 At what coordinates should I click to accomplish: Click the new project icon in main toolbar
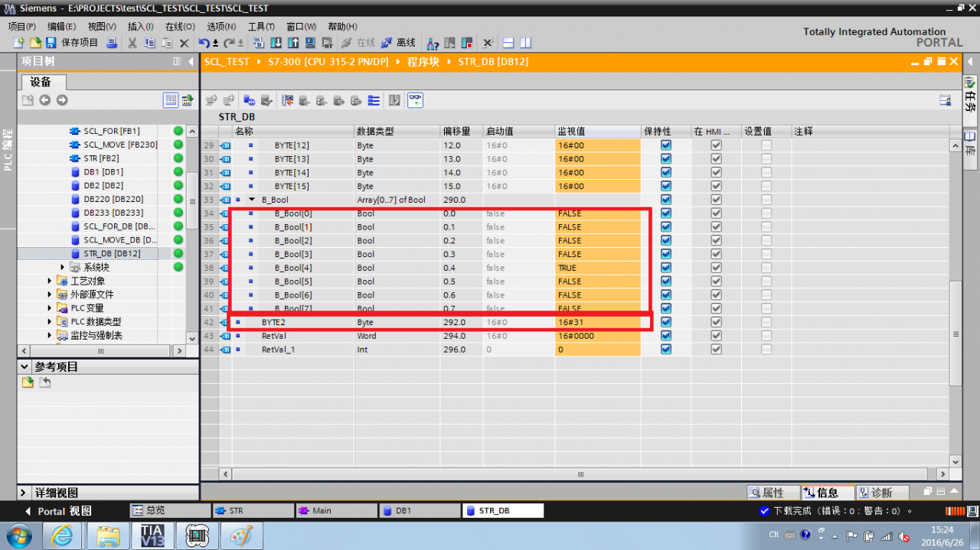click(19, 43)
